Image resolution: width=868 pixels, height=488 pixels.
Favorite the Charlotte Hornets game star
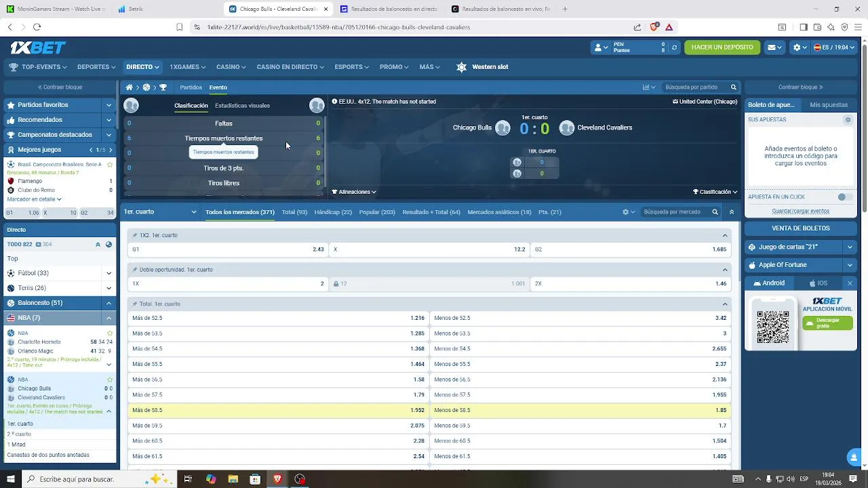tap(110, 333)
